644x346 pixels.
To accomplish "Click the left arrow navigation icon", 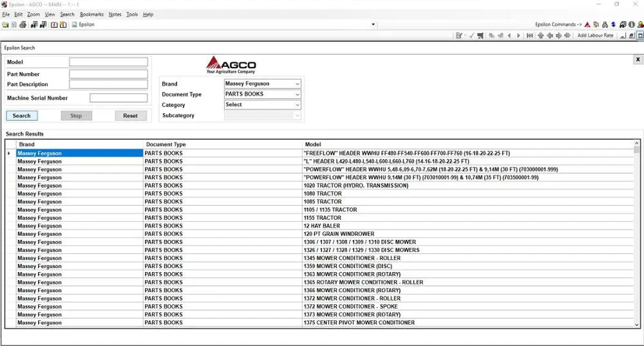I will [550, 35].
